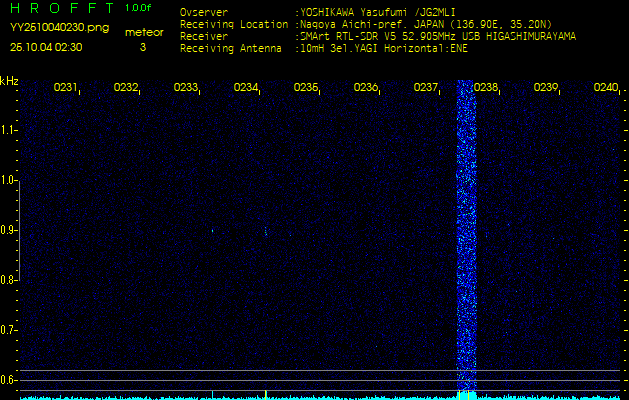Click the 0234 time marker

246,87
